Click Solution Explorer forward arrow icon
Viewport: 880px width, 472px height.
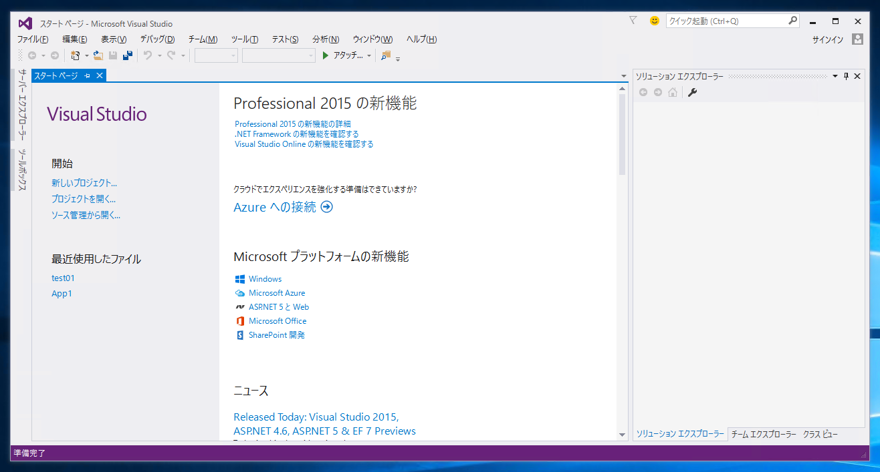point(658,92)
